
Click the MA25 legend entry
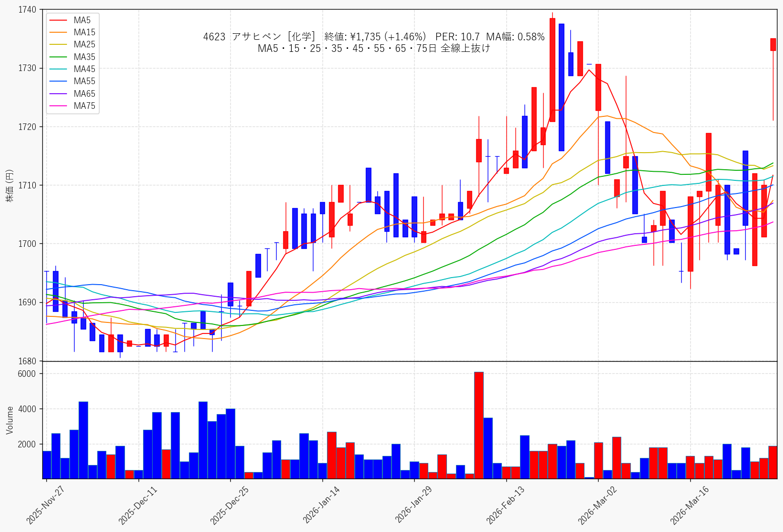73,44
